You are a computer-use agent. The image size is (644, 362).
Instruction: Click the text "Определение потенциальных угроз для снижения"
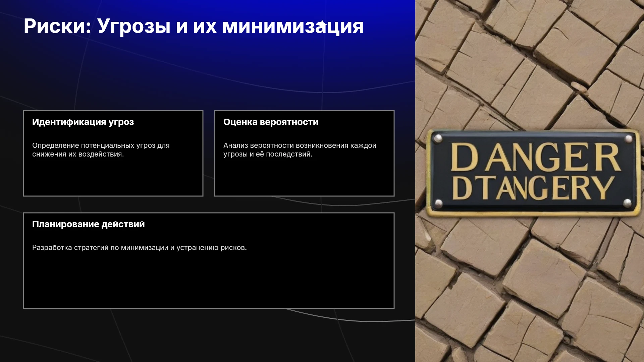tap(101, 150)
